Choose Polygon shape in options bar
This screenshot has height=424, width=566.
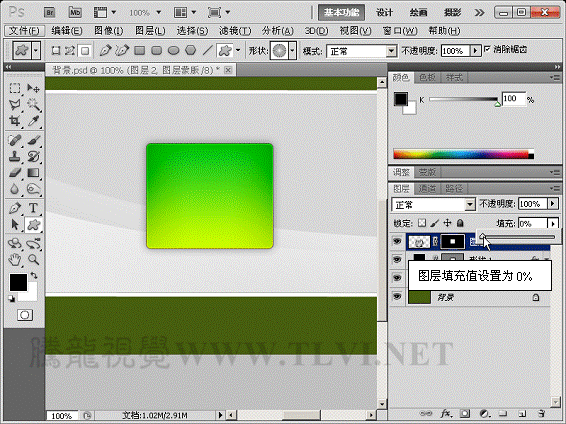click(191, 51)
